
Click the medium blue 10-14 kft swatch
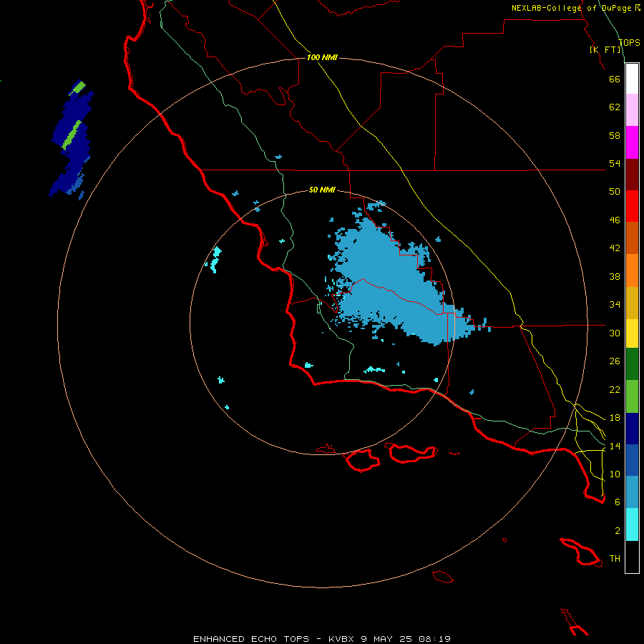[632, 460]
